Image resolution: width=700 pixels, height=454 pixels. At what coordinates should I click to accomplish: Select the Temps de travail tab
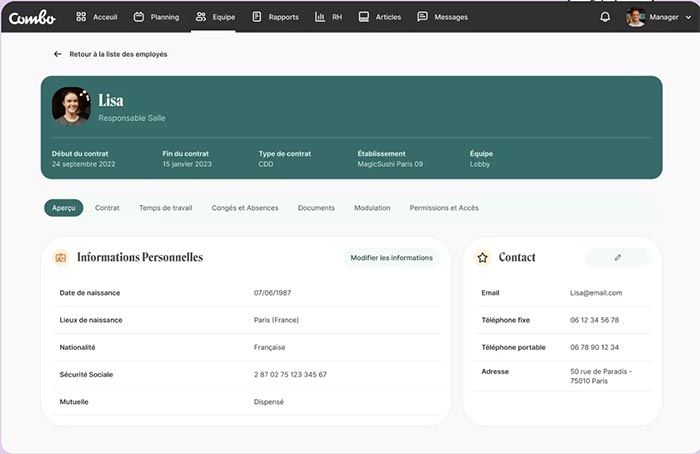pyautogui.click(x=165, y=208)
